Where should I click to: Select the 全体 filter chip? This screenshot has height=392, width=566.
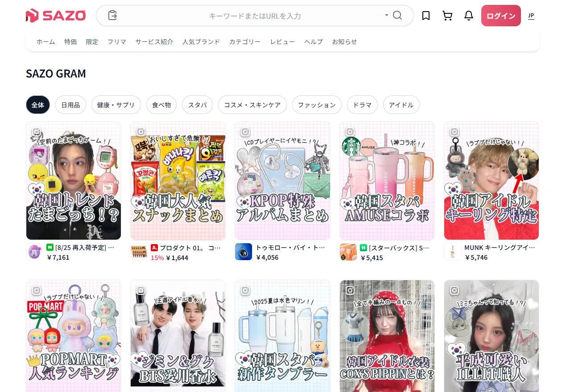point(38,105)
